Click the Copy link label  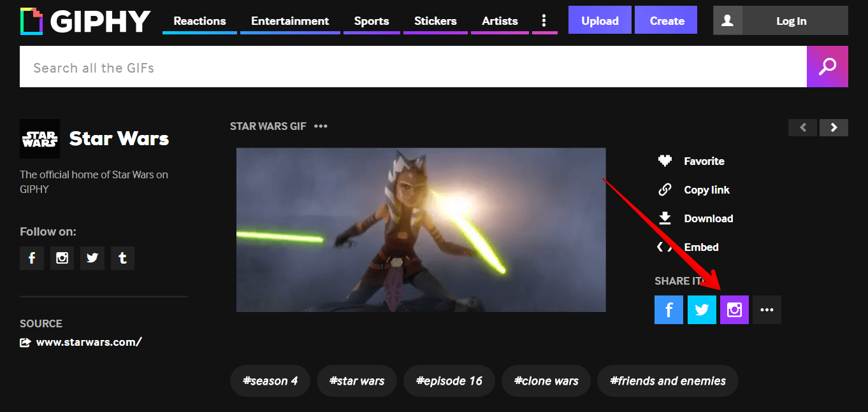[x=707, y=190]
